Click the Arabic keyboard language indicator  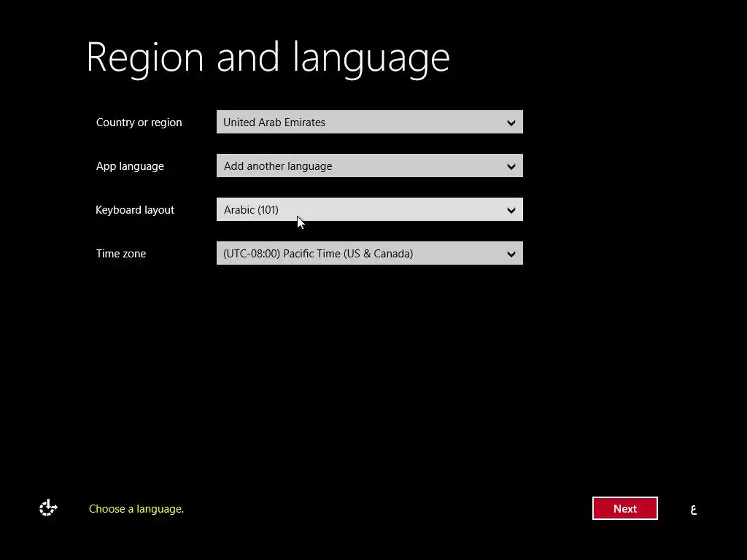(x=694, y=510)
